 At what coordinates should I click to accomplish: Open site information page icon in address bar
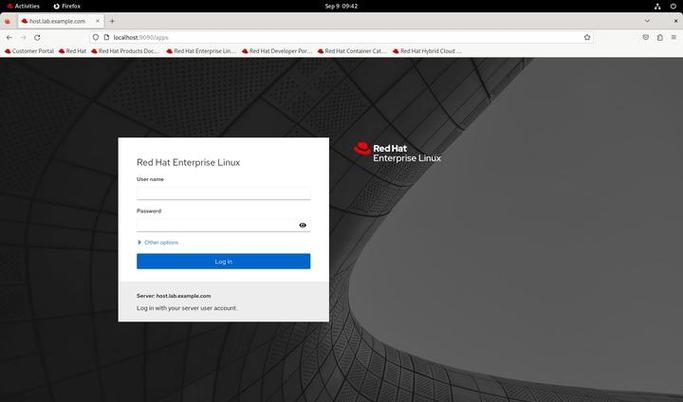tap(106, 37)
